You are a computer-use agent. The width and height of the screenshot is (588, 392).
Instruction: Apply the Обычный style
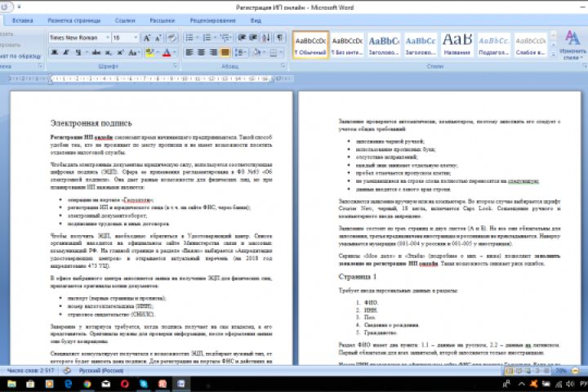310,45
